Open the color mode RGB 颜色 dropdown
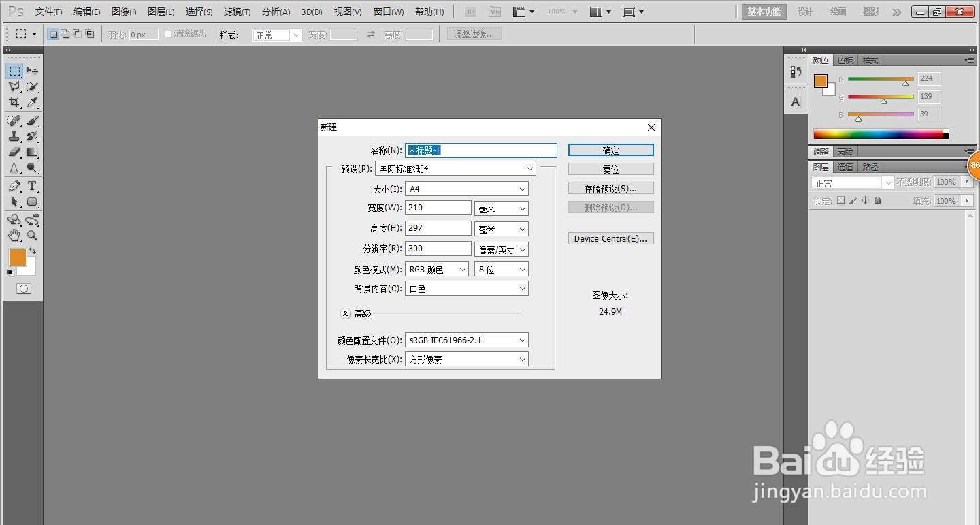The height and width of the screenshot is (525, 980). [437, 270]
